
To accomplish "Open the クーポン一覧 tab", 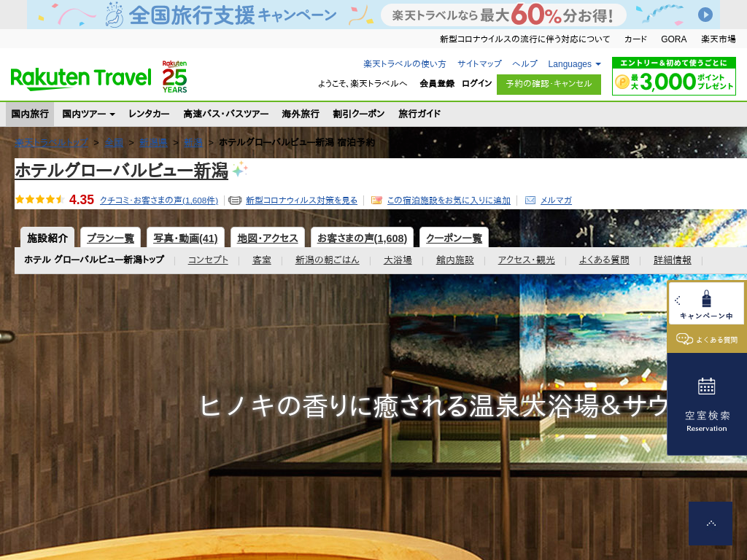I will point(454,237).
